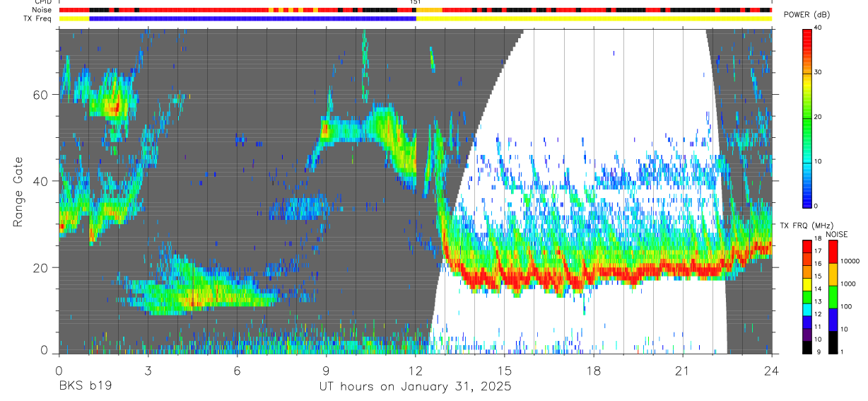Pick the black 9–10 MHz swatch

point(807,347)
